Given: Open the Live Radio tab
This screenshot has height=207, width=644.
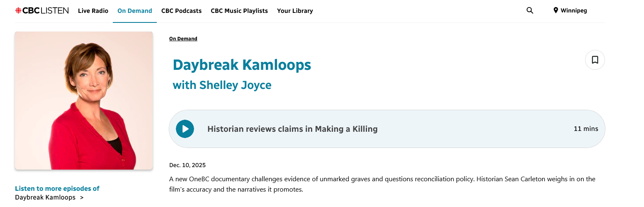Looking at the screenshot, I should 93,11.
